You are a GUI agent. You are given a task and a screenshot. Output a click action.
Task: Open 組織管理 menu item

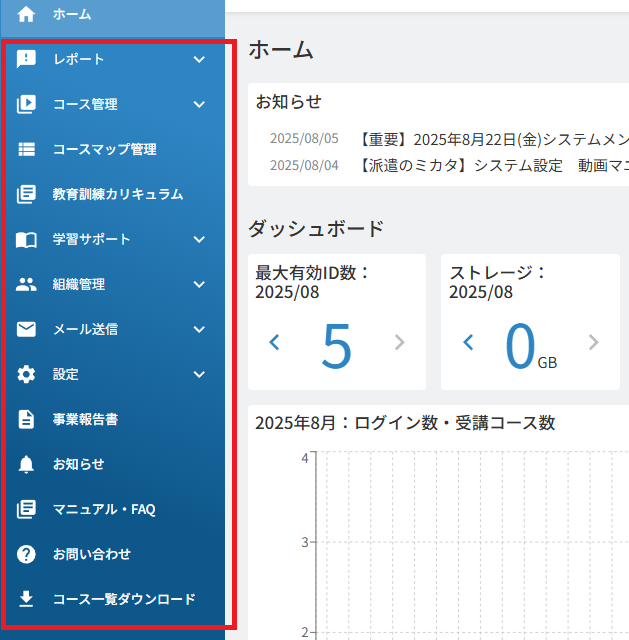(112, 284)
